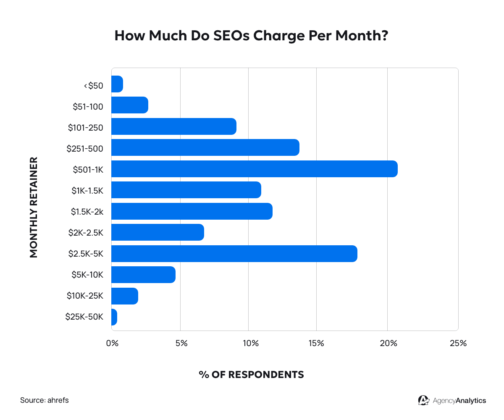
Task: Click the '% OF RESPONDENTS' axis title
Action: (251, 375)
